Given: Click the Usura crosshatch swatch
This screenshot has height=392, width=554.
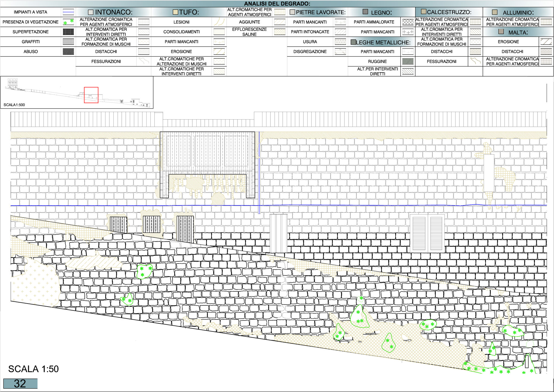Looking at the screenshot, I should click(x=340, y=42).
